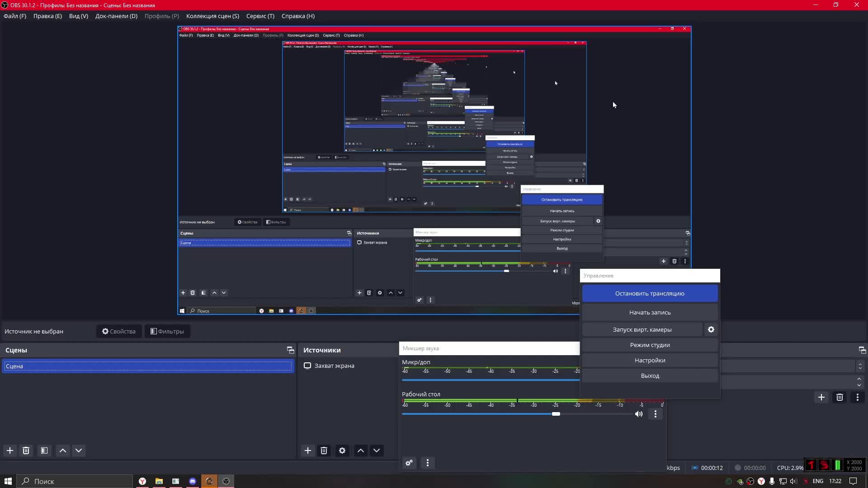Click the Windows taskbar Поиск field
868x488 pixels.
(75, 481)
